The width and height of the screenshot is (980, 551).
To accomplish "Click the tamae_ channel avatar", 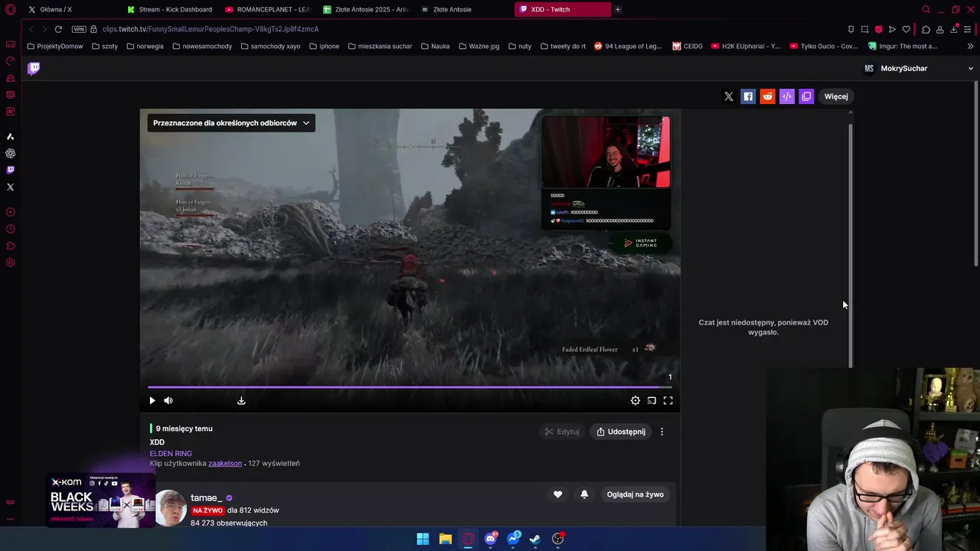I will point(171,508).
